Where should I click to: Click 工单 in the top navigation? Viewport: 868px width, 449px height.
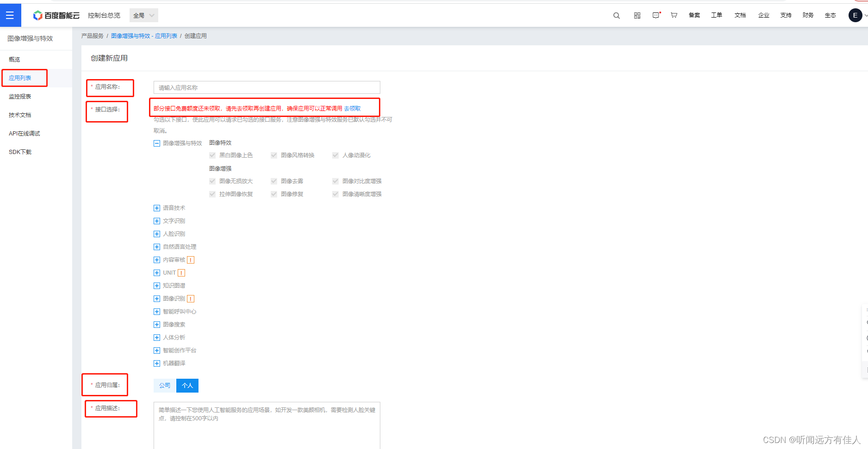click(x=716, y=15)
